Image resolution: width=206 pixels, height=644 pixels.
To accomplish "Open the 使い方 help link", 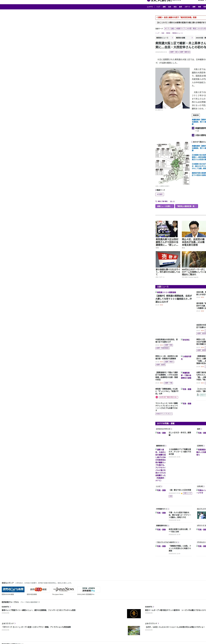I will 173,201.
